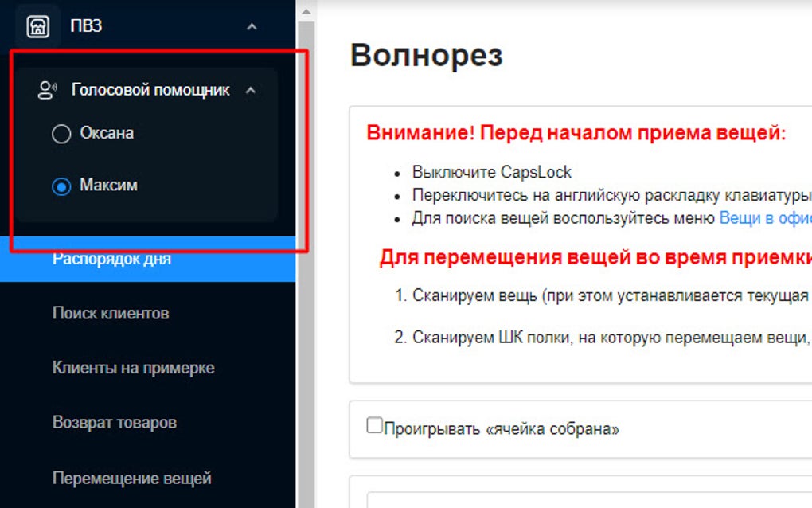
Task: Enable the Проигрывать «ячейка собрана» checkbox
Action: (373, 426)
